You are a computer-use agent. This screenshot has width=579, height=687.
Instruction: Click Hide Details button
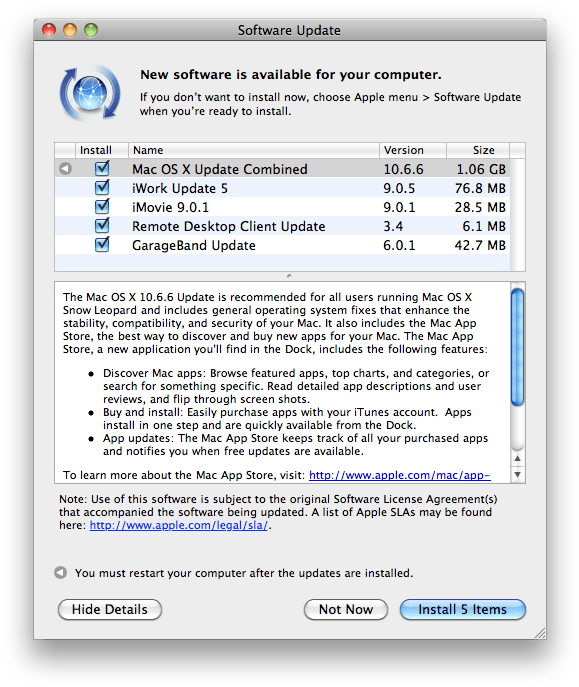[x=110, y=609]
